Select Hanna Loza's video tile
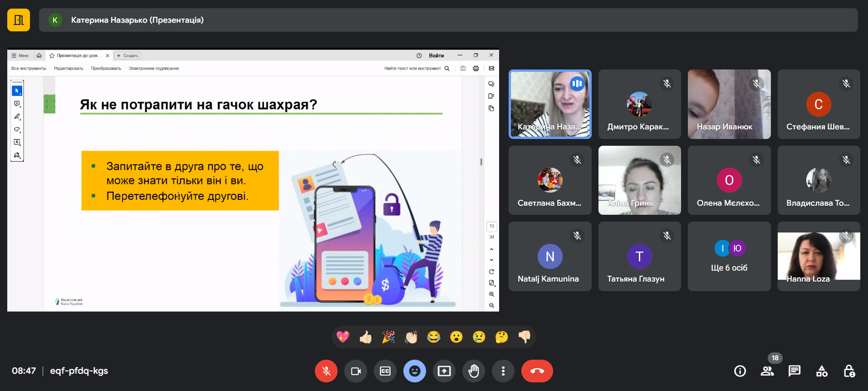This screenshot has width=868, height=391. click(x=819, y=256)
